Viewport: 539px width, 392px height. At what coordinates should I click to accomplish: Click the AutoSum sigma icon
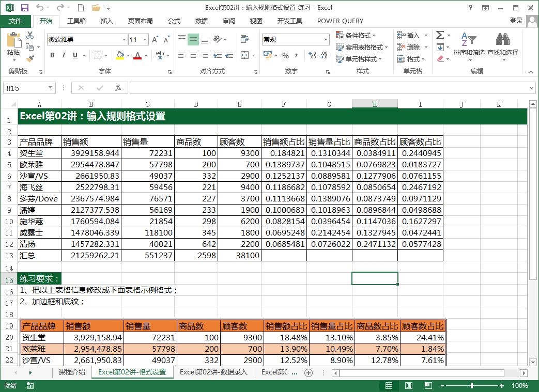[x=440, y=35]
